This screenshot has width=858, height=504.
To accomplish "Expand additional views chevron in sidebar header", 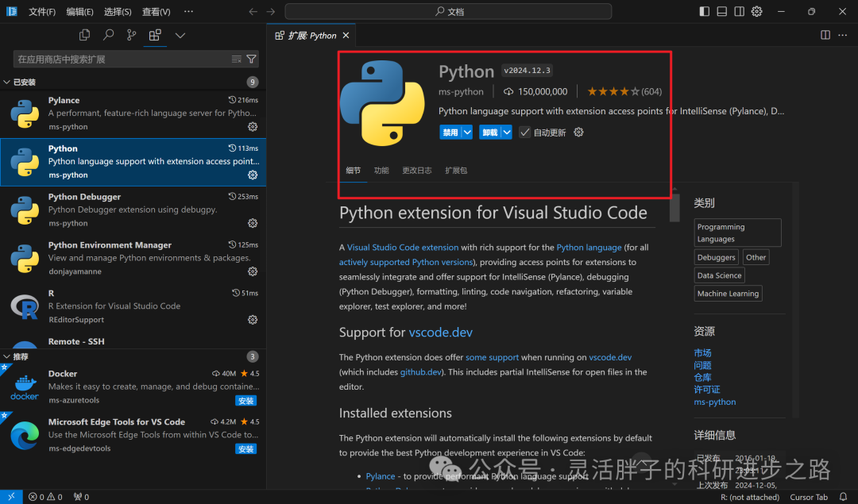I will [x=180, y=36].
